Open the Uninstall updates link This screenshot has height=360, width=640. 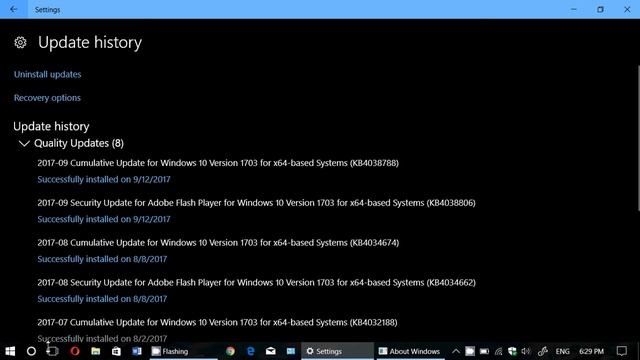pos(47,74)
